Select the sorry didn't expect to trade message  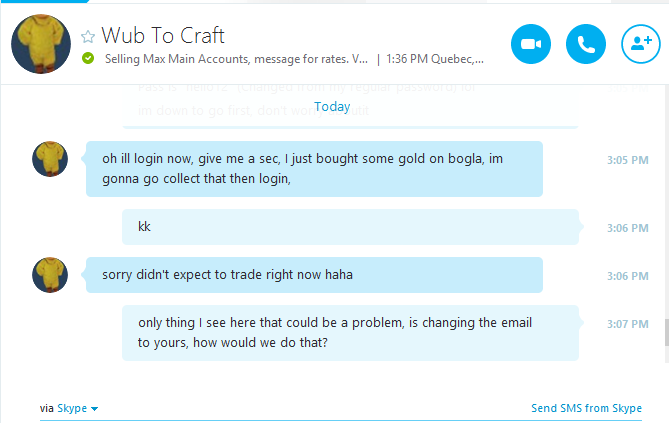pyautogui.click(x=314, y=275)
